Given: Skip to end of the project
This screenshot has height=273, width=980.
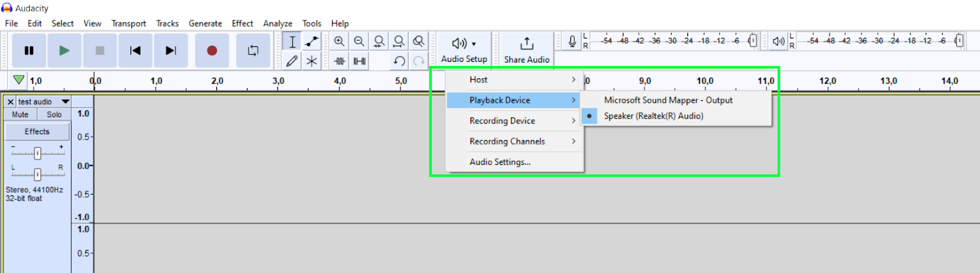Looking at the screenshot, I should point(171,50).
